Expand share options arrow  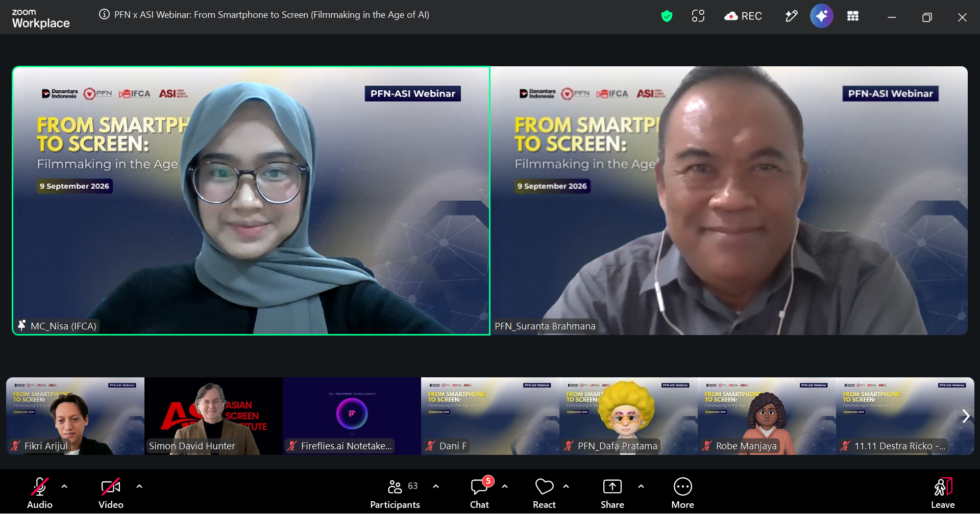[x=641, y=486]
